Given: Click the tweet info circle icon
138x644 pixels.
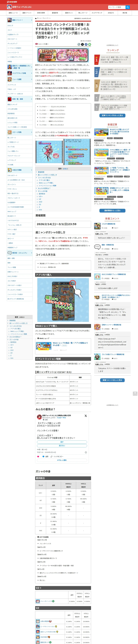Looking at the screenshot, I should (86, 452).
